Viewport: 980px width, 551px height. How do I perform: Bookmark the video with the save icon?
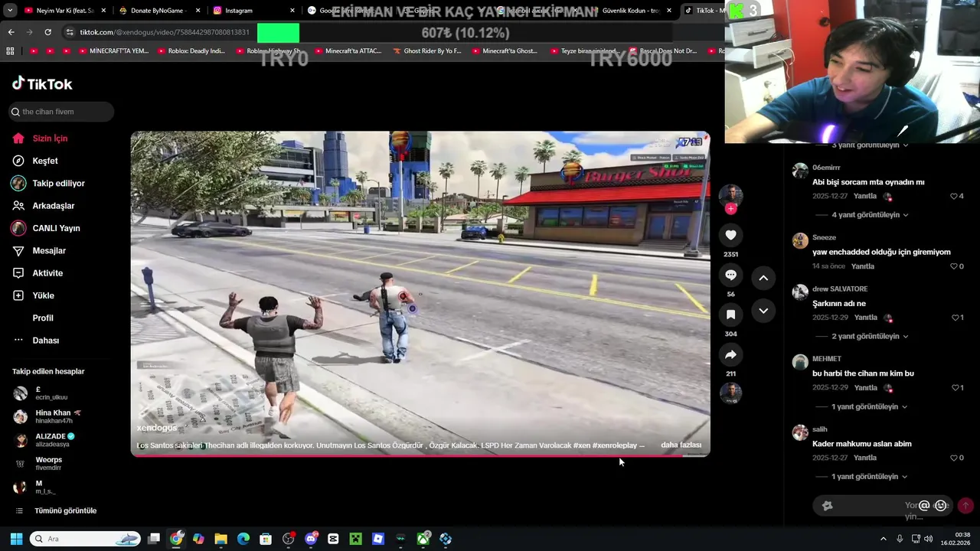(x=730, y=315)
